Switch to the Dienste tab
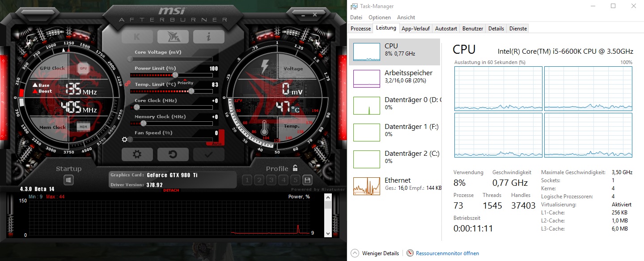This screenshot has height=261, width=644. (x=518, y=29)
